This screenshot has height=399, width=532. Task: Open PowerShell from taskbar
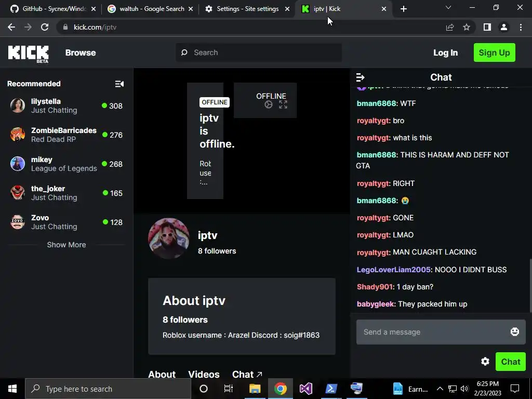[x=331, y=389]
